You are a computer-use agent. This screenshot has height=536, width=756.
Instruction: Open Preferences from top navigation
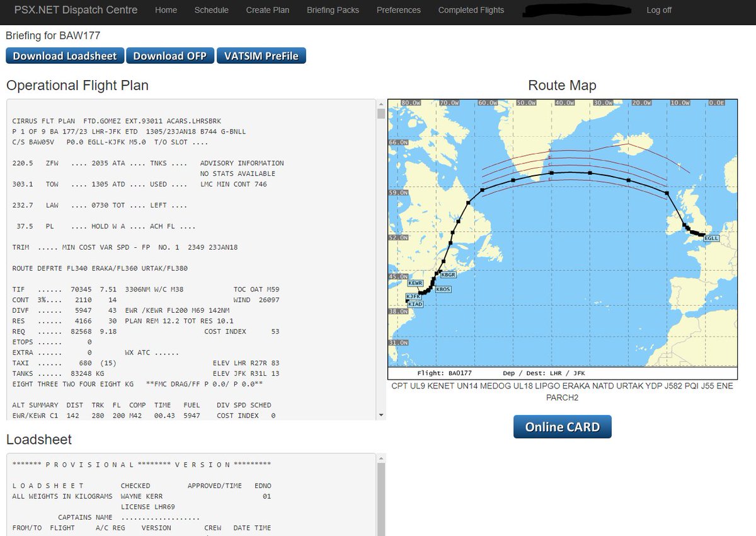[x=399, y=10]
